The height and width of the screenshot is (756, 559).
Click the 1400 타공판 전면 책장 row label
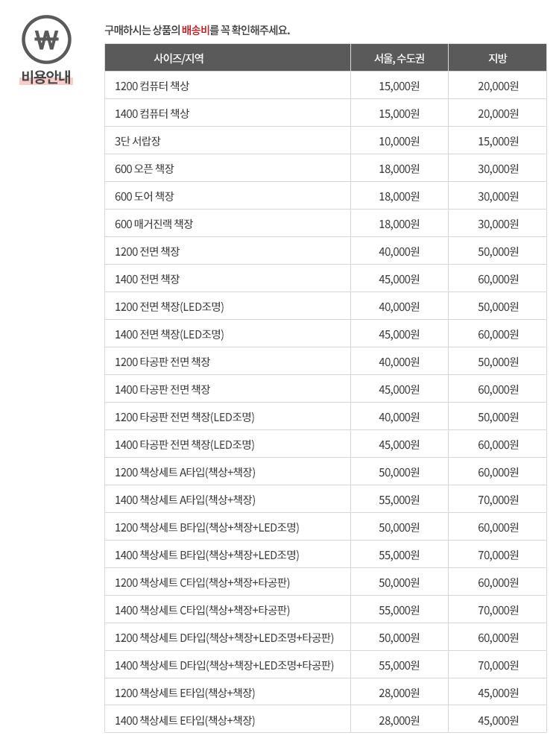pos(162,389)
